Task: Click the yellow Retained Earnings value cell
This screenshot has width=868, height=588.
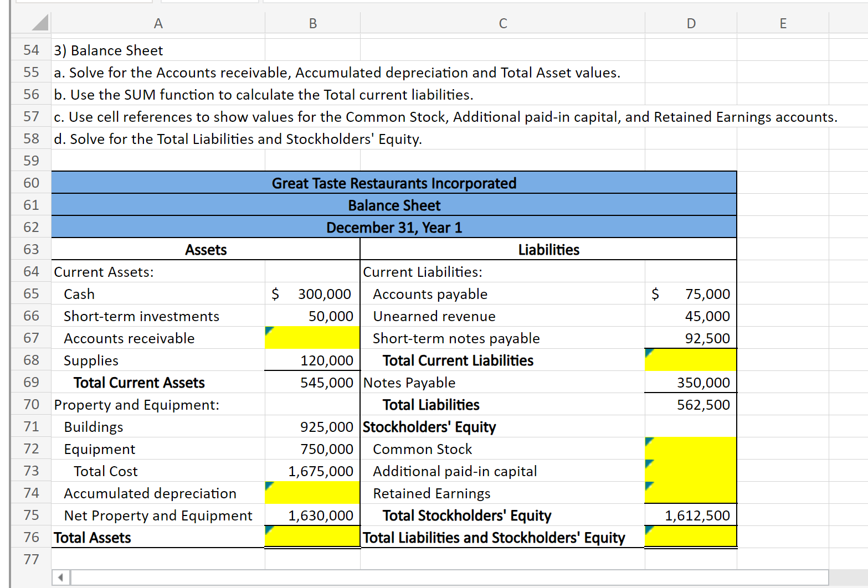Action: tap(691, 493)
